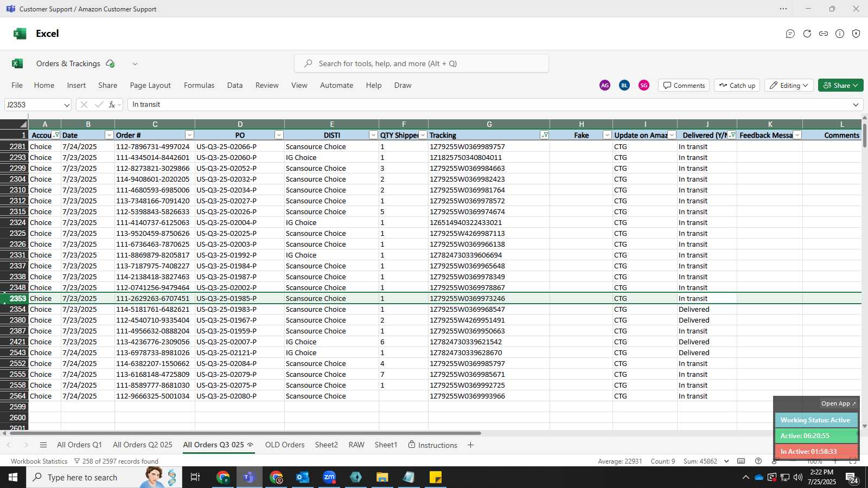868x488 pixels.
Task: Open the Account column filter dropdown
Action: click(56, 135)
